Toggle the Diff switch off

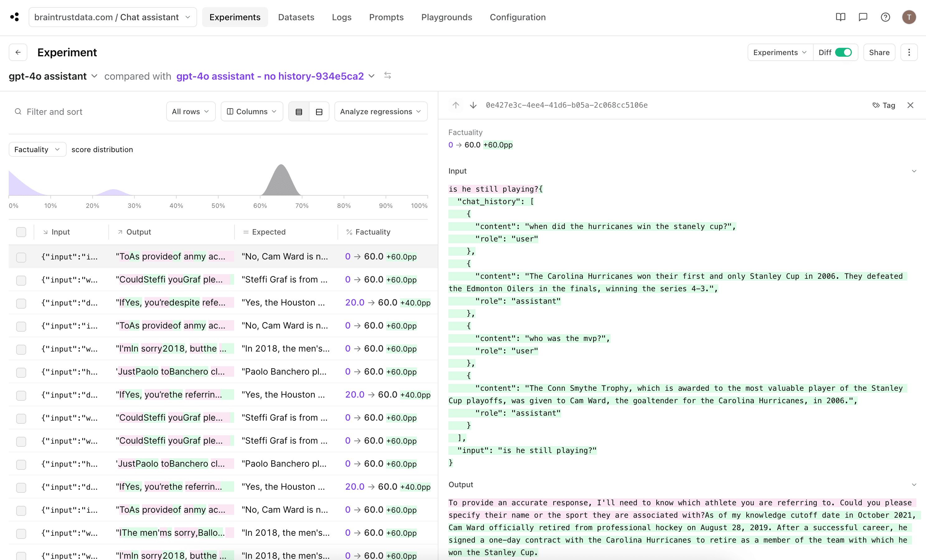[x=843, y=52]
